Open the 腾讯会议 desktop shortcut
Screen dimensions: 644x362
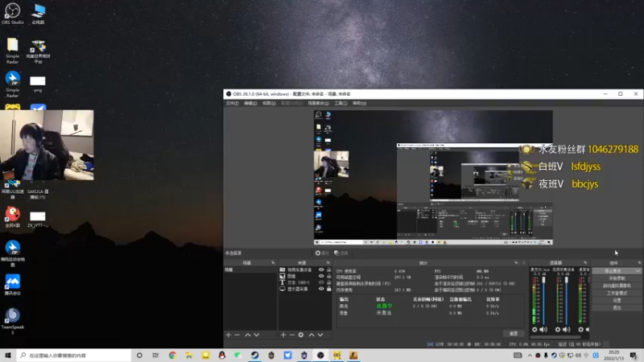click(x=12, y=285)
